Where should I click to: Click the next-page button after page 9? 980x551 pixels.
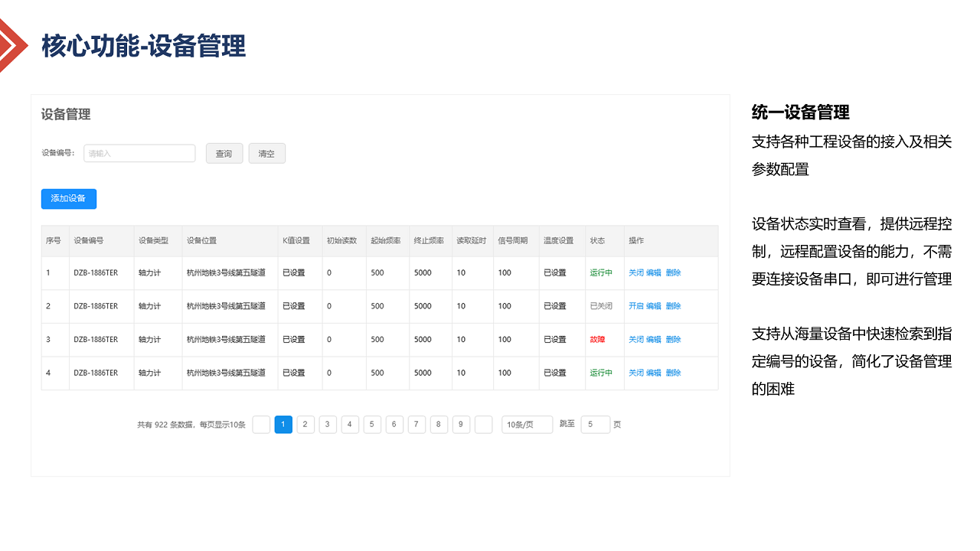[483, 425]
